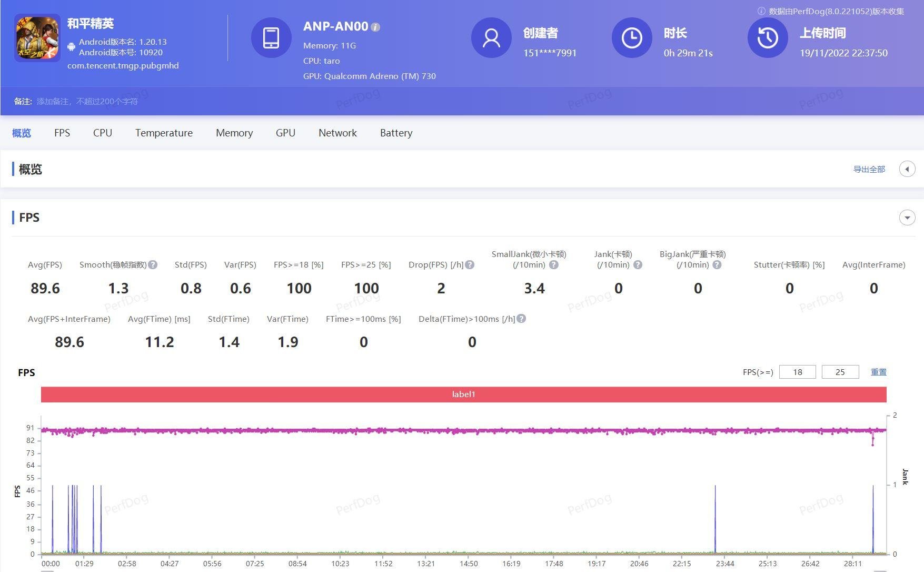924x572 pixels.
Task: Click 导出全部 export all link
Action: [869, 169]
